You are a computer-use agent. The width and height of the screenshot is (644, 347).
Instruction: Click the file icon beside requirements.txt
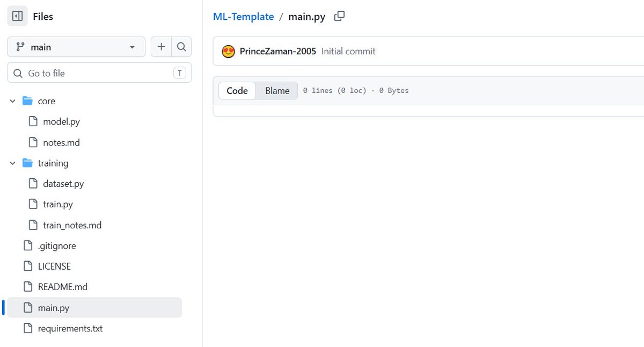point(28,328)
